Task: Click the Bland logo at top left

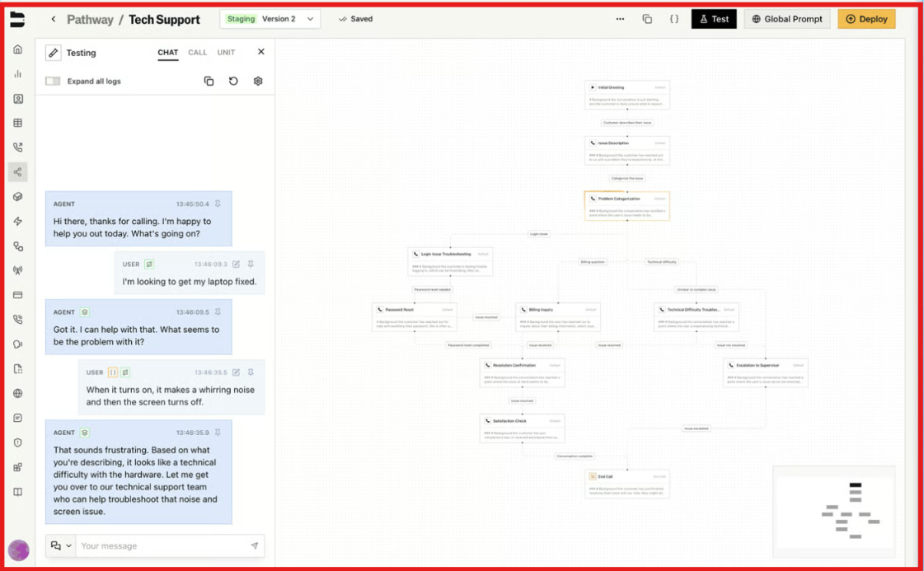Action: [x=17, y=19]
